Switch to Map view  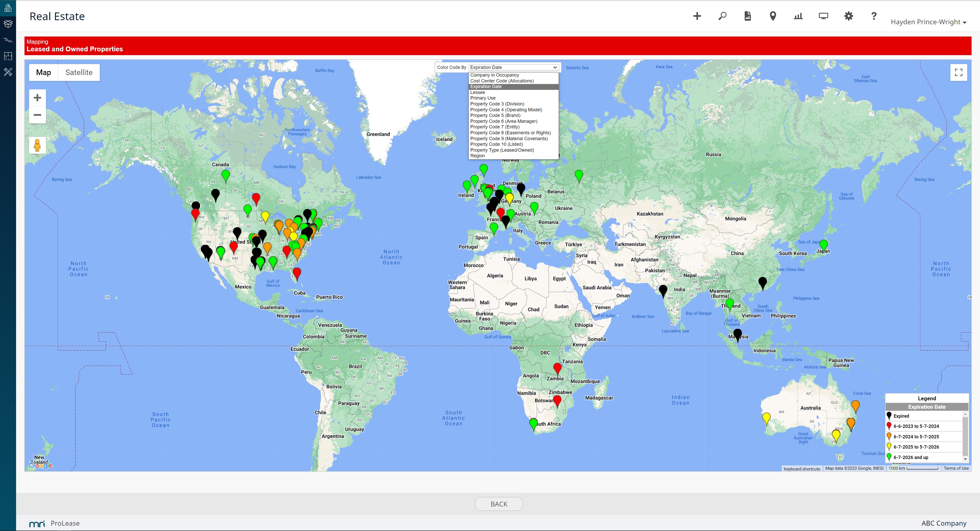tap(43, 72)
